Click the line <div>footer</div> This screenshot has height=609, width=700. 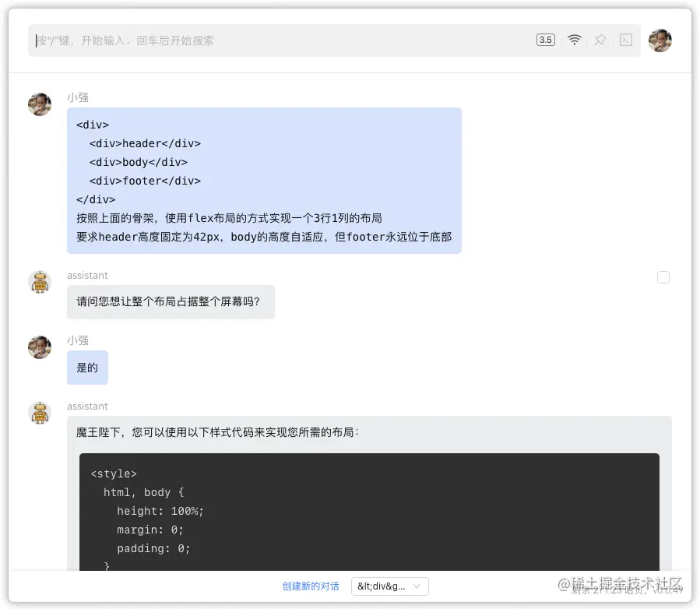(x=145, y=181)
